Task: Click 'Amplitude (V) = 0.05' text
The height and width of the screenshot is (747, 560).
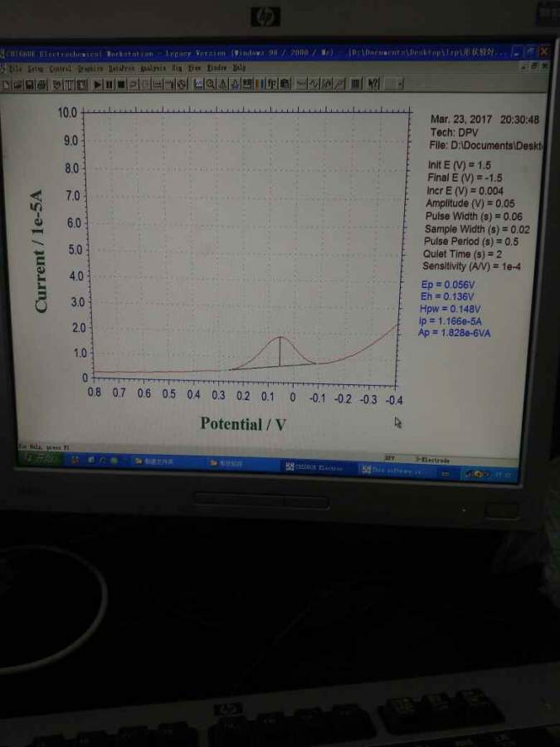Action: click(470, 203)
